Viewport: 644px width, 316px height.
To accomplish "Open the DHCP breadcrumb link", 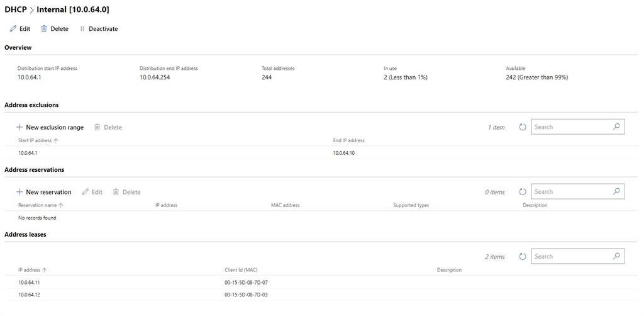I will pos(15,9).
